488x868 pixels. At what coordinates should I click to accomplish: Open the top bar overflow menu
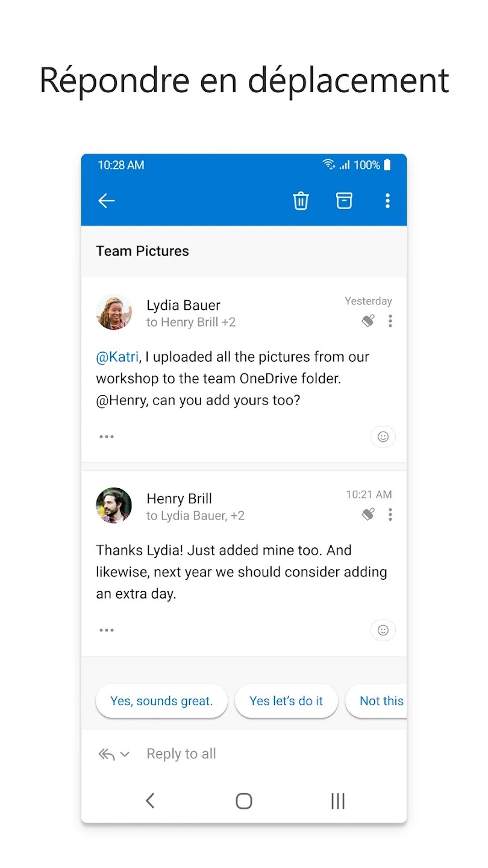point(387,201)
